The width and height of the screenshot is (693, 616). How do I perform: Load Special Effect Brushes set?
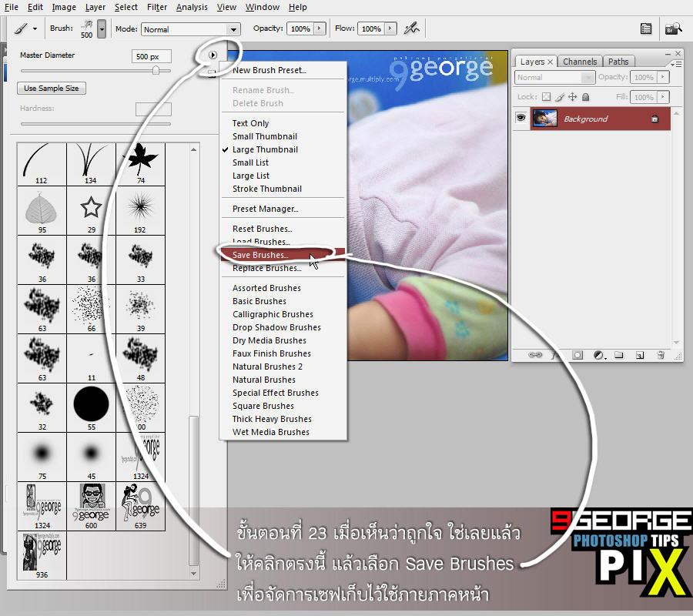pyautogui.click(x=276, y=393)
